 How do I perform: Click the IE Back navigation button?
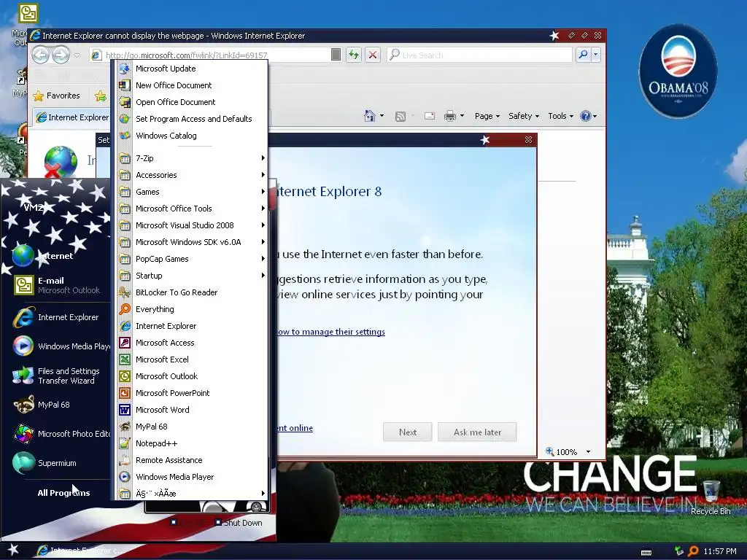[x=41, y=55]
